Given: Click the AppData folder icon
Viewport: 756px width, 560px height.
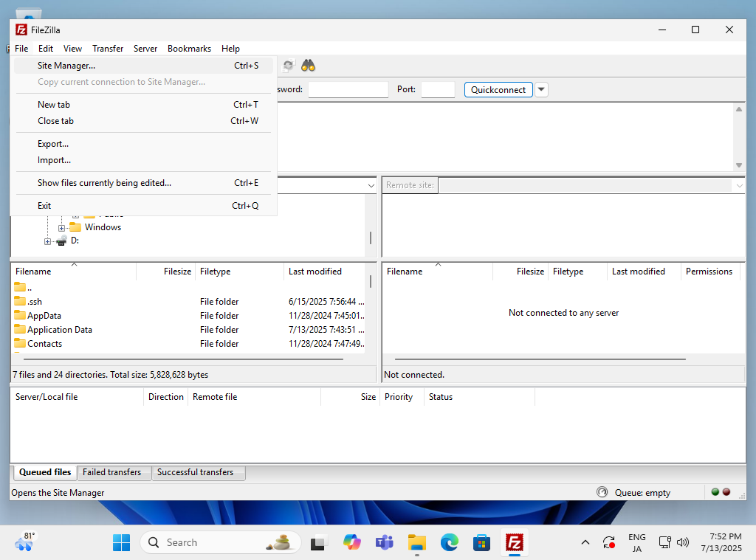Looking at the screenshot, I should click(19, 315).
